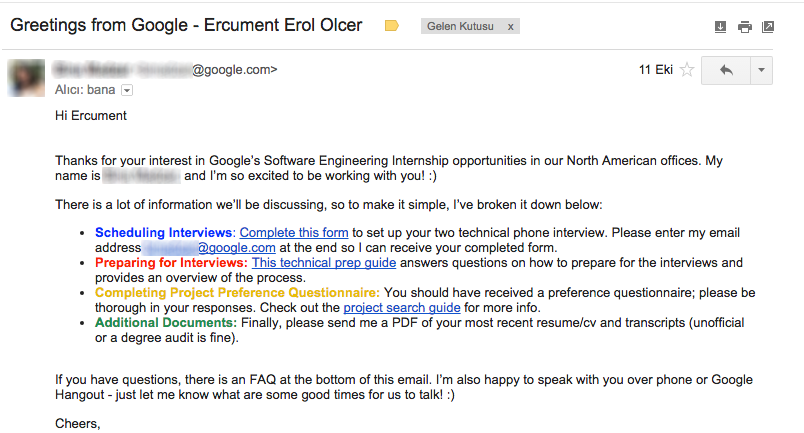This screenshot has height=433, width=804.
Task: Click the yellow importance marker icon
Action: pyautogui.click(x=392, y=26)
